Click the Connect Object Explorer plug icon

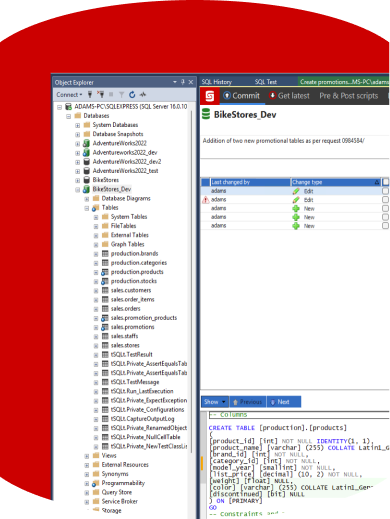tap(90, 95)
